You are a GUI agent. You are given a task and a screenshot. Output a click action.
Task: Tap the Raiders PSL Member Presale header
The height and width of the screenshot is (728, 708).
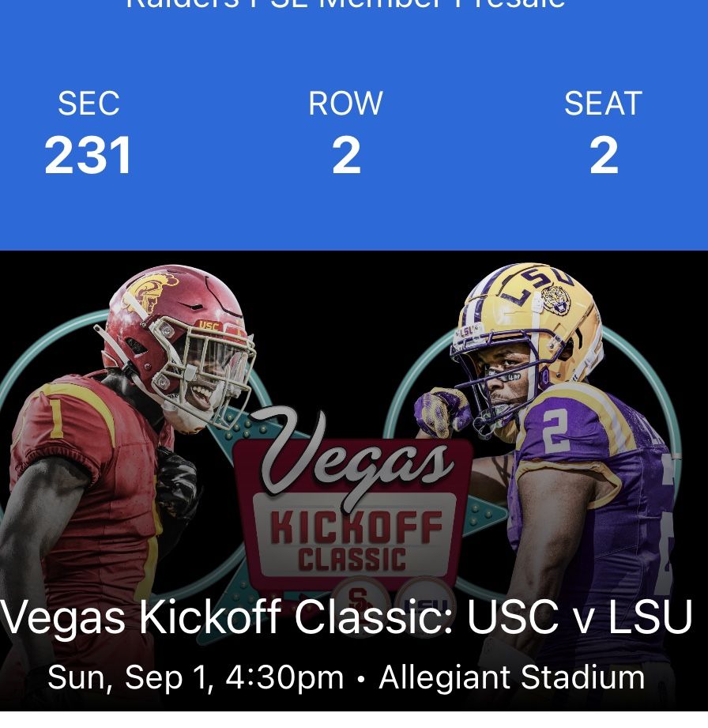[346, 5]
